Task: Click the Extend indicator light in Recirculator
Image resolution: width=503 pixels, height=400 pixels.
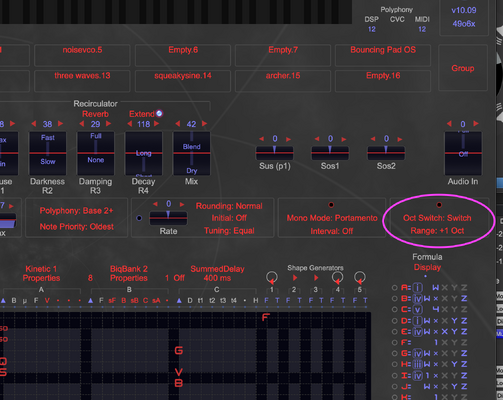Action: tap(159, 113)
